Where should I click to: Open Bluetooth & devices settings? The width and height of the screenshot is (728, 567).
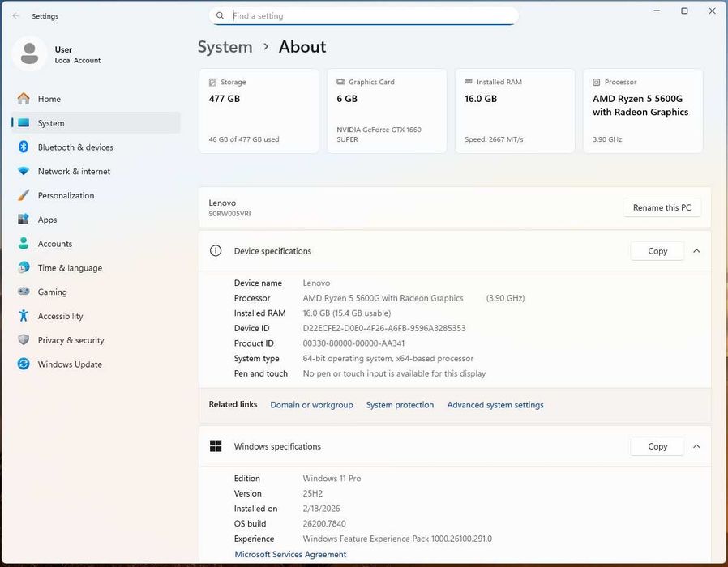(x=96, y=147)
